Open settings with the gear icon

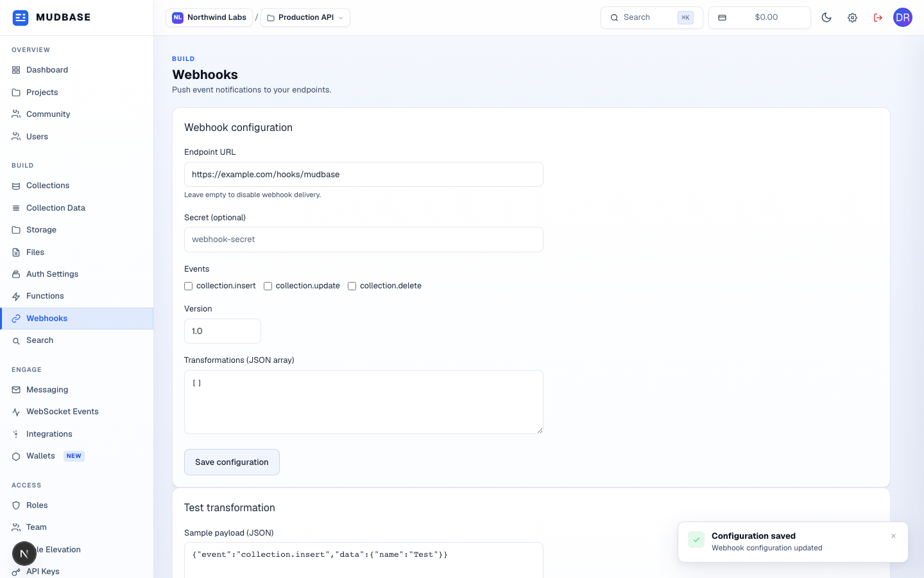[852, 17]
